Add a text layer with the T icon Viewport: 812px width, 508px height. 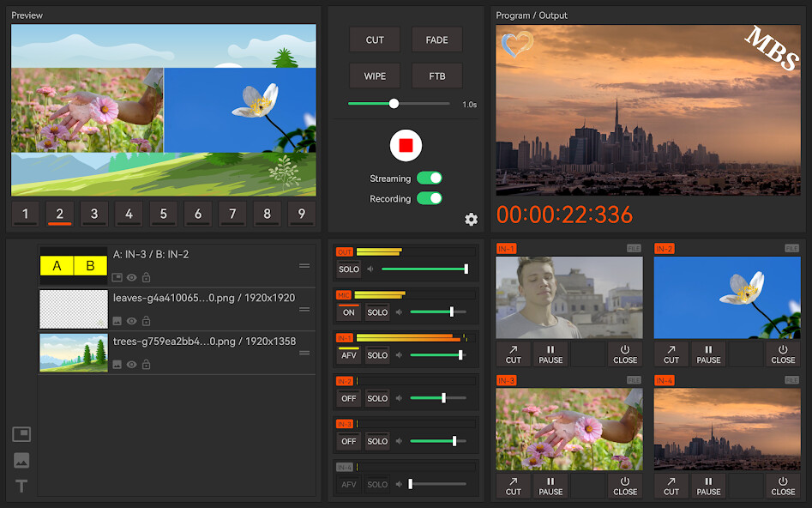pyautogui.click(x=21, y=487)
